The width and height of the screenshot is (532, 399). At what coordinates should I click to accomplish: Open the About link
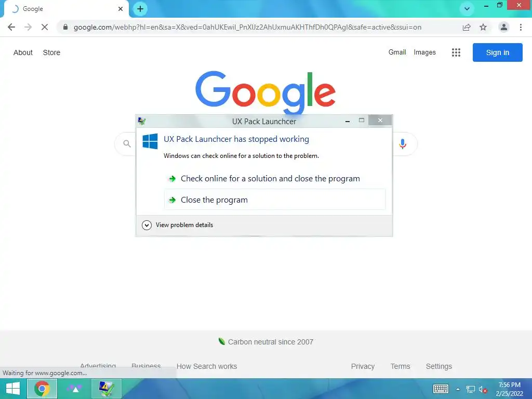tap(23, 52)
